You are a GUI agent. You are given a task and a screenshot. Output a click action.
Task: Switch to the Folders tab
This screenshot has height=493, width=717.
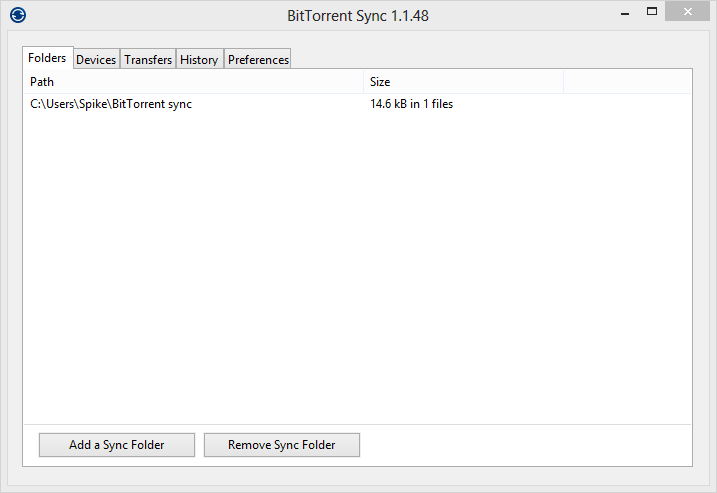[47, 58]
